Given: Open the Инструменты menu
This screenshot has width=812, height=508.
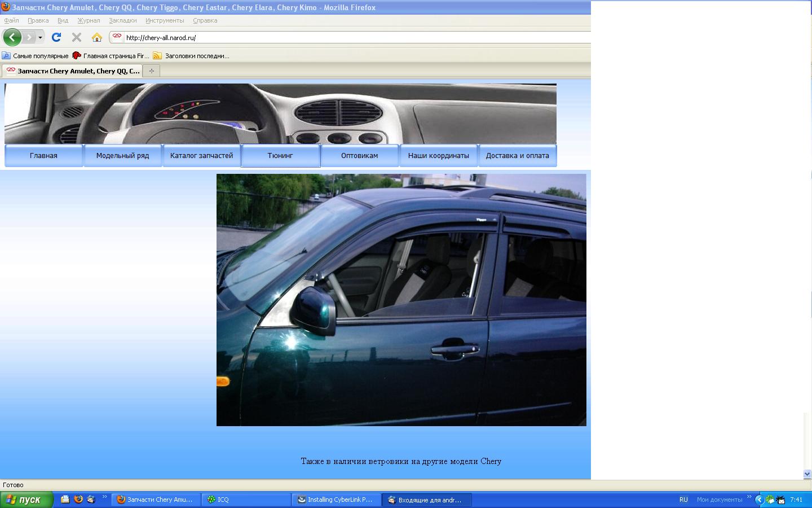Looking at the screenshot, I should coord(165,20).
